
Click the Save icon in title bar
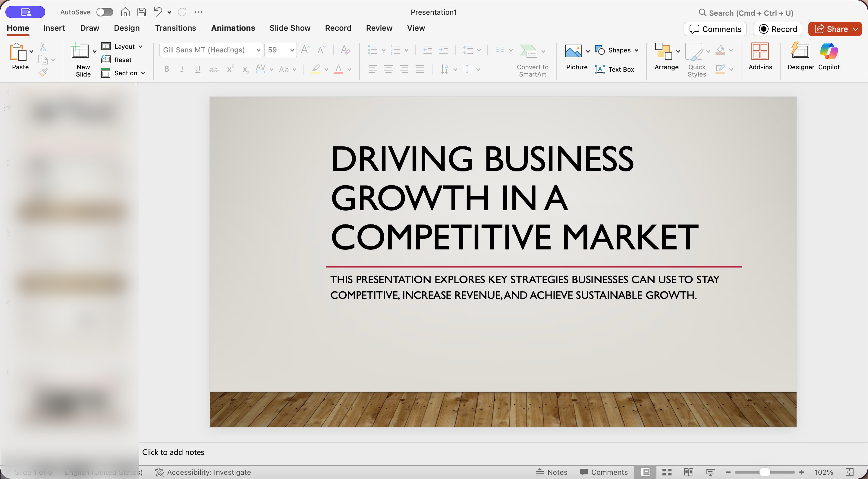pyautogui.click(x=142, y=12)
